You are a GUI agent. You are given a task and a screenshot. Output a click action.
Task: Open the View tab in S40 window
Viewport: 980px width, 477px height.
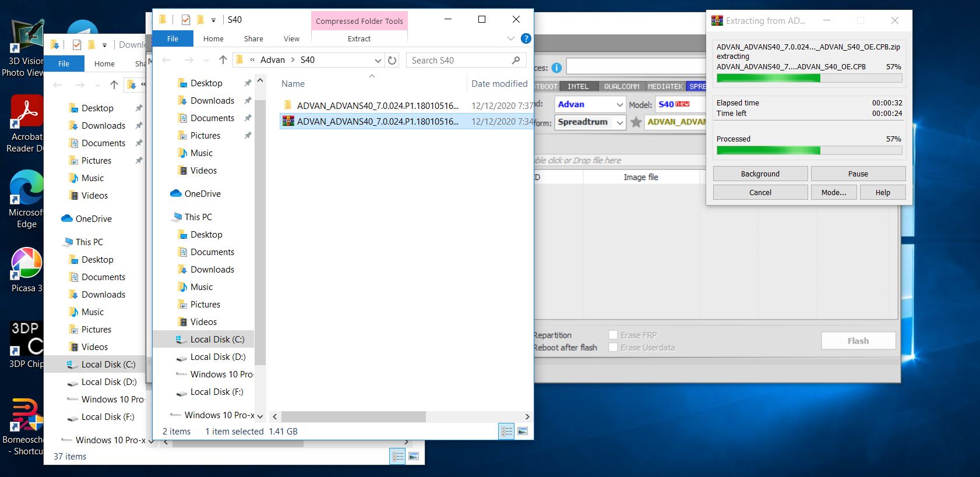point(291,38)
